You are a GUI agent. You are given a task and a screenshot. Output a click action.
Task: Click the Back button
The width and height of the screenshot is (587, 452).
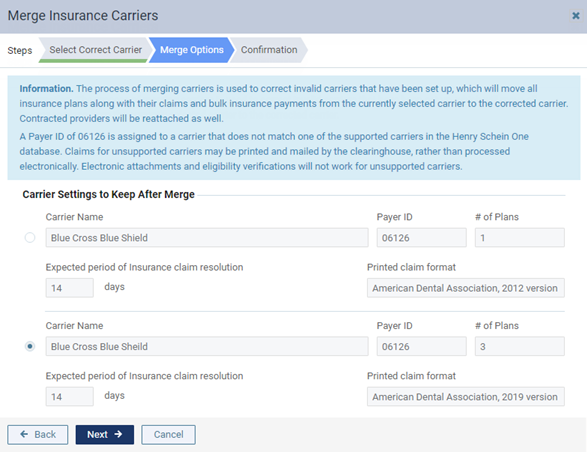(38, 434)
